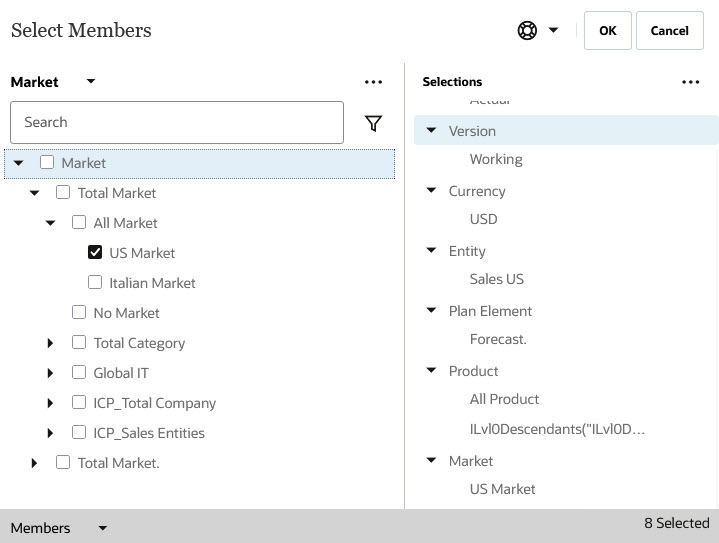The width and height of the screenshot is (719, 543).
Task: Open Market panel actions ellipsis menu
Action: (x=373, y=82)
